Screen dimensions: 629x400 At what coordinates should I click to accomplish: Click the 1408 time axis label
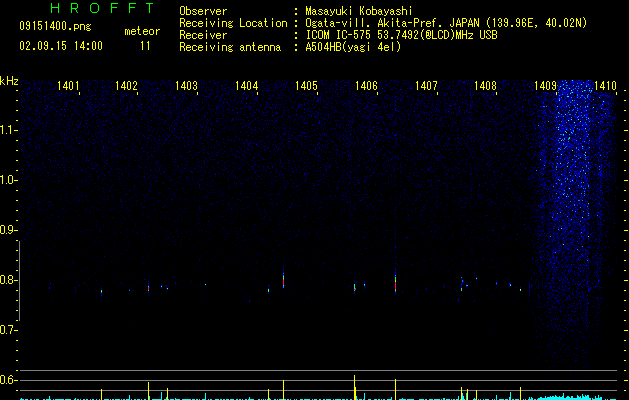(485, 86)
